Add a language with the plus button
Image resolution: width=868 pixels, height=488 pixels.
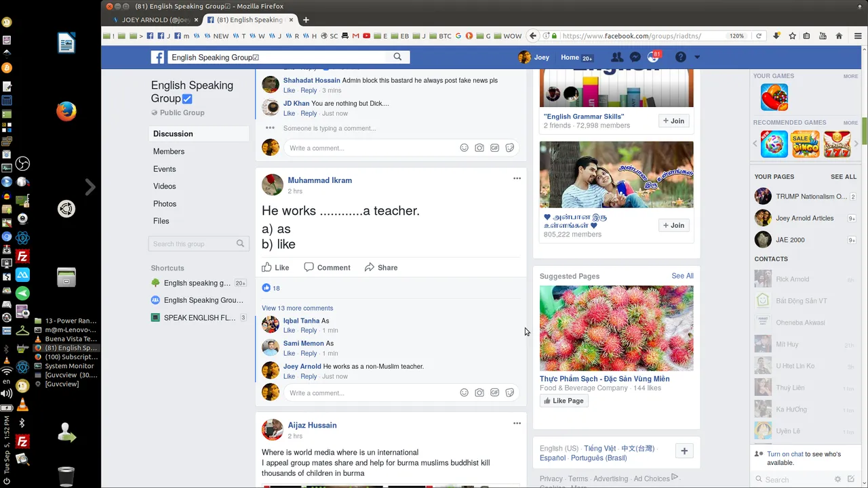coord(684,451)
